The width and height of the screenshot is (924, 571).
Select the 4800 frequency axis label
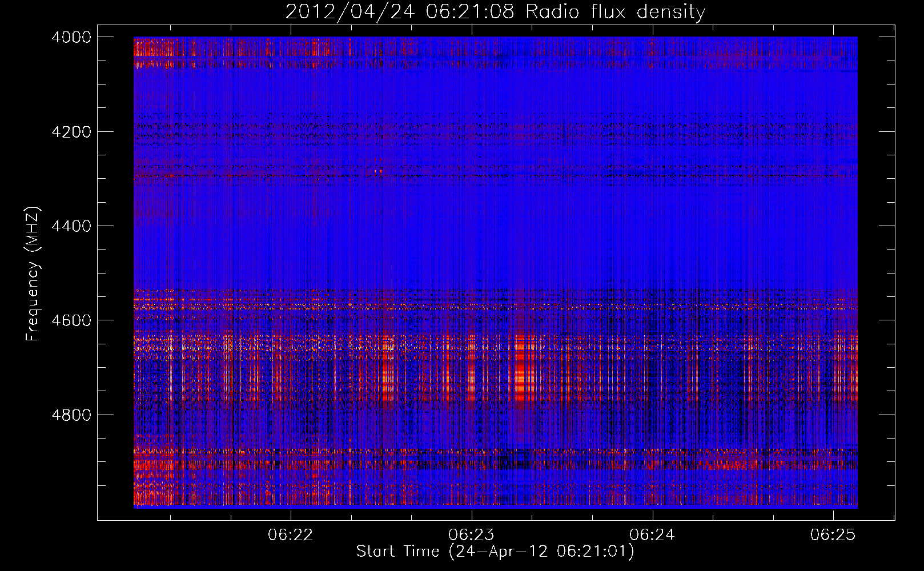71,415
